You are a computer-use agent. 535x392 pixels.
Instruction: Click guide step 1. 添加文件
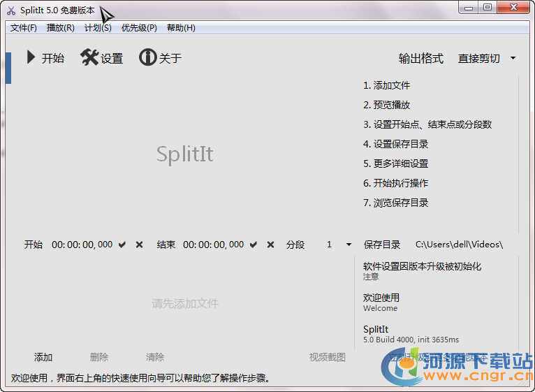[386, 85]
